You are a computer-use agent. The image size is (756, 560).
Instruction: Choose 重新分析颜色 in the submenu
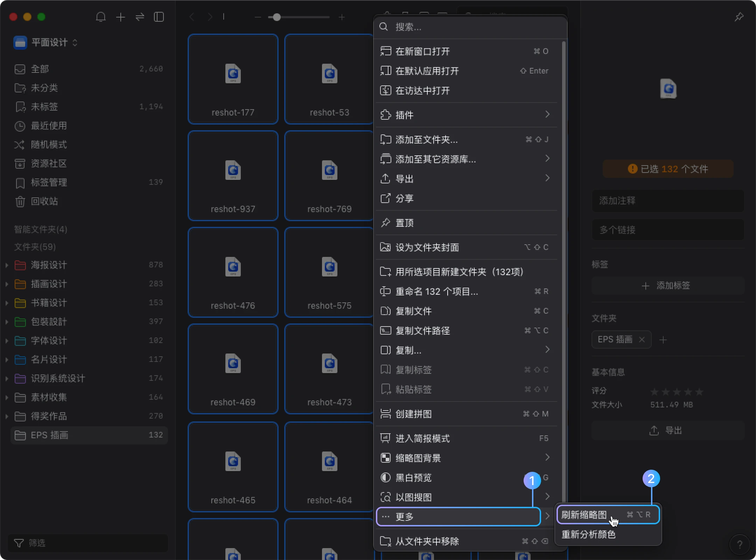[608, 534]
